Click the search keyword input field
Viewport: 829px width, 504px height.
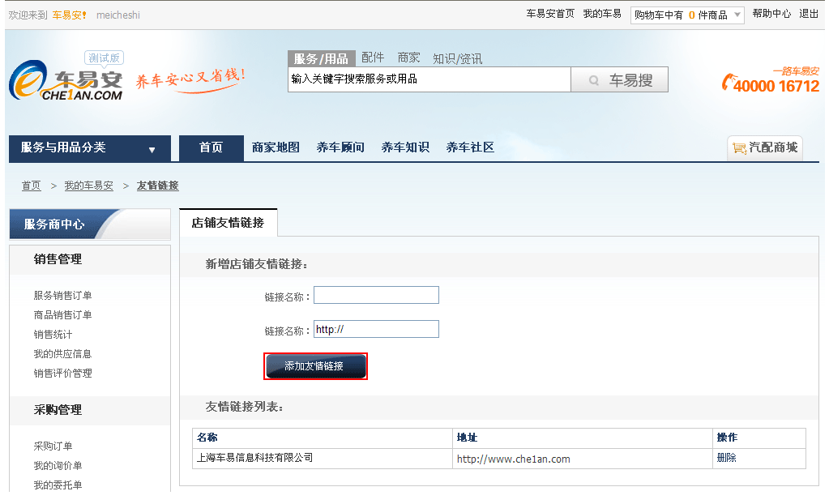(x=429, y=79)
